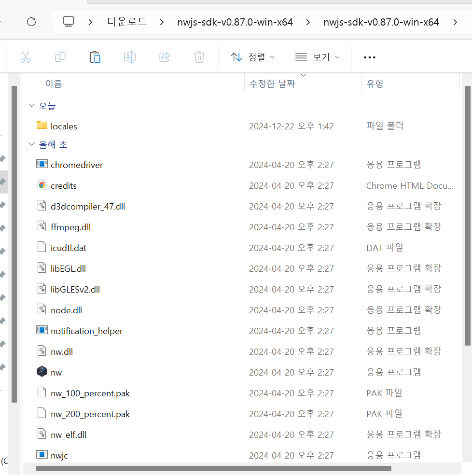Click the Share icon in the toolbar
The height and width of the screenshot is (476, 472).
(165, 57)
